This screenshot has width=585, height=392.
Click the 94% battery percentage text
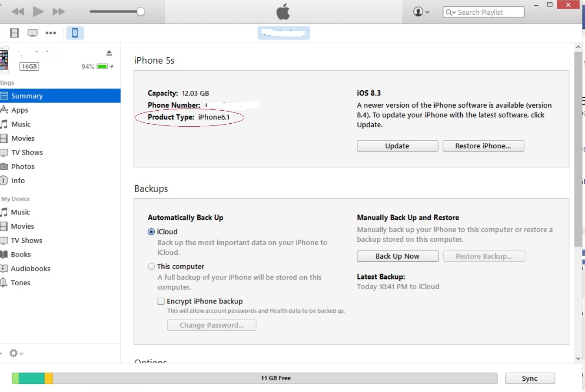(x=88, y=66)
